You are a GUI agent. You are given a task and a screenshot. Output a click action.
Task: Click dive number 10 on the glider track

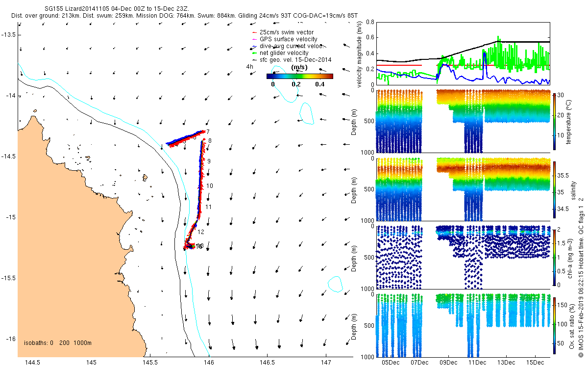pos(210,186)
